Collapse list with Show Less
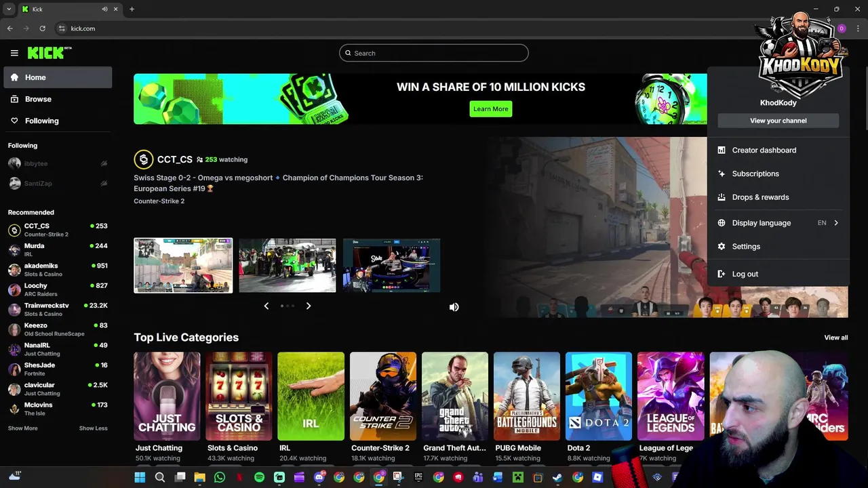Image resolution: width=868 pixels, height=488 pixels. [x=93, y=428]
